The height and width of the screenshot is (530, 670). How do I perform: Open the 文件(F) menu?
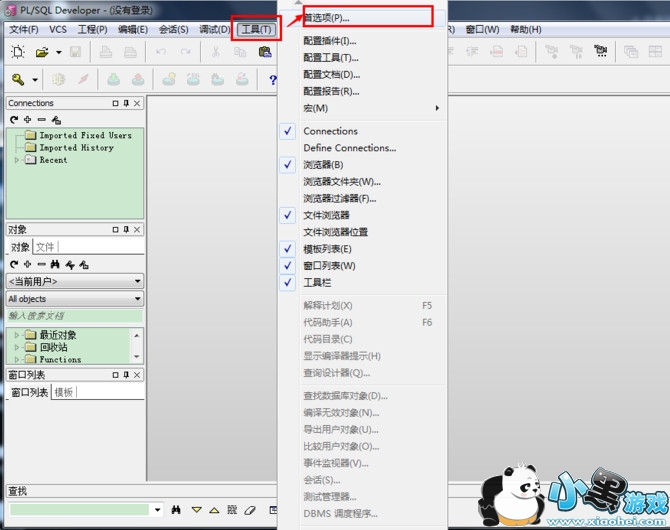click(24, 29)
